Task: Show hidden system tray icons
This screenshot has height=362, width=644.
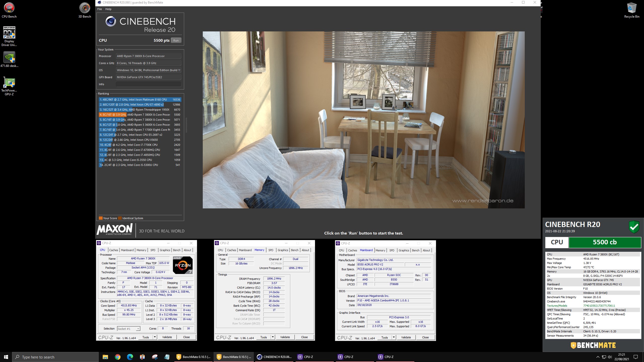Action: 598,357
